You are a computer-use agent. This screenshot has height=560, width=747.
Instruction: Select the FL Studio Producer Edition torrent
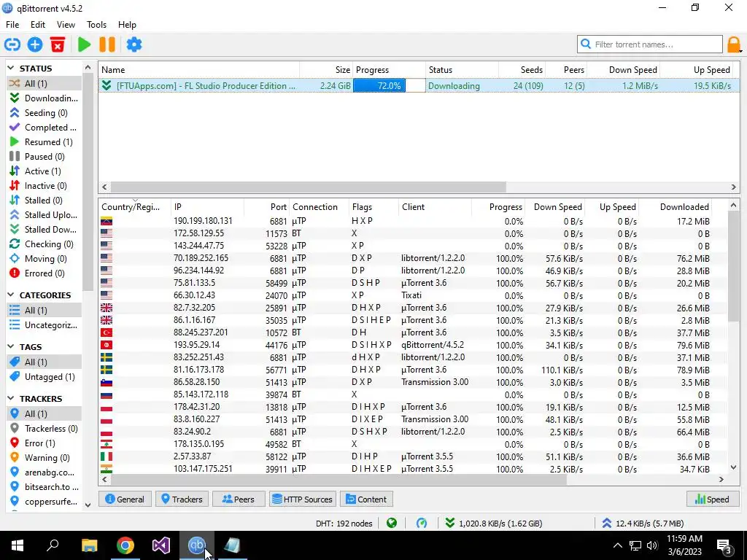[419, 86]
